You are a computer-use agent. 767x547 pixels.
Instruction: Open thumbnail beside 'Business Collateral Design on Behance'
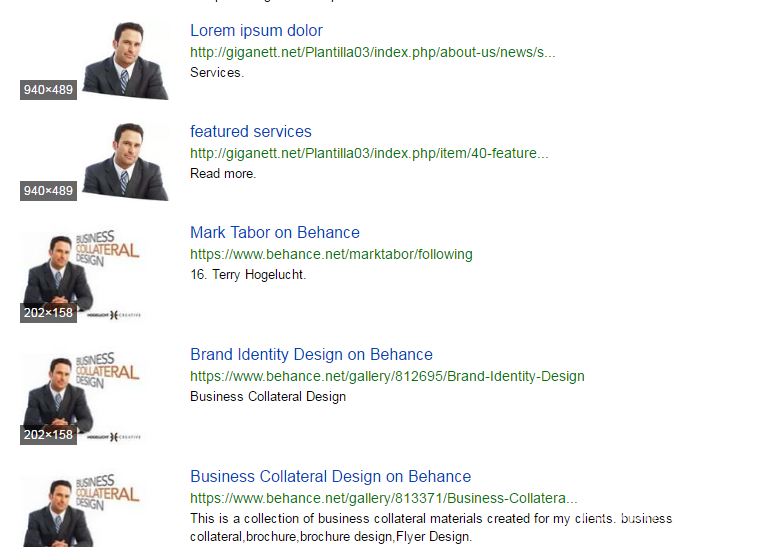tap(81, 507)
